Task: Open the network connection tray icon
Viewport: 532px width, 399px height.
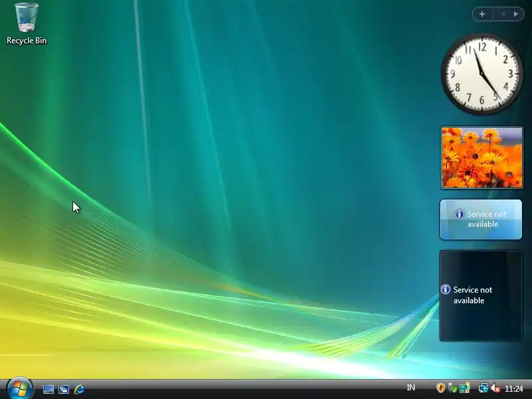Action: point(483,388)
